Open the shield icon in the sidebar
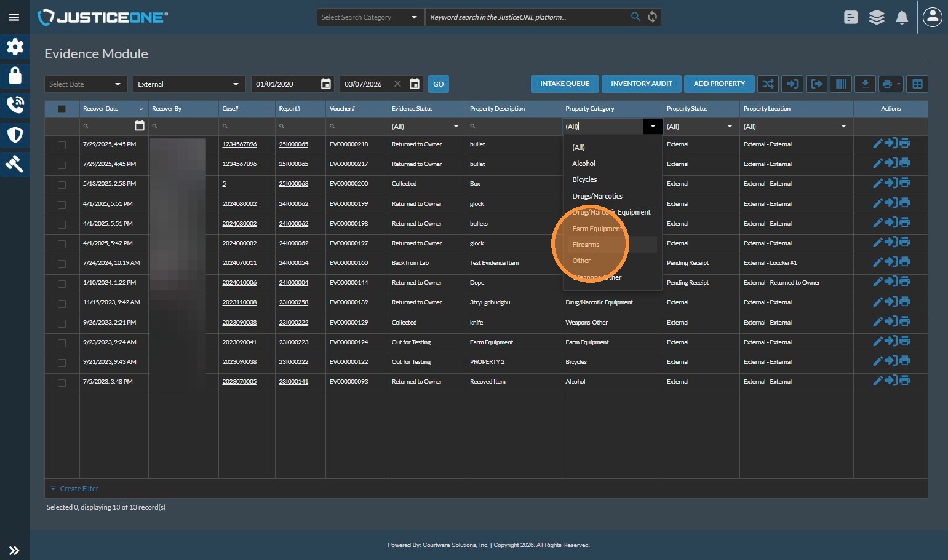Image resolution: width=948 pixels, height=560 pixels. click(15, 135)
